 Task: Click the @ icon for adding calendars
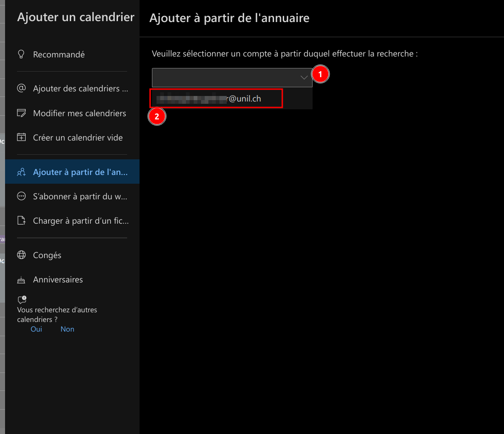[21, 88]
